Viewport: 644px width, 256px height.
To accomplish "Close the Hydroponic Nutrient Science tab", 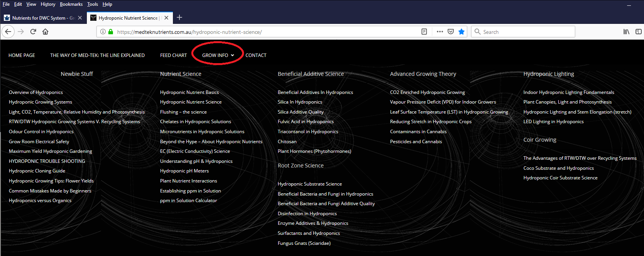I will (x=166, y=18).
